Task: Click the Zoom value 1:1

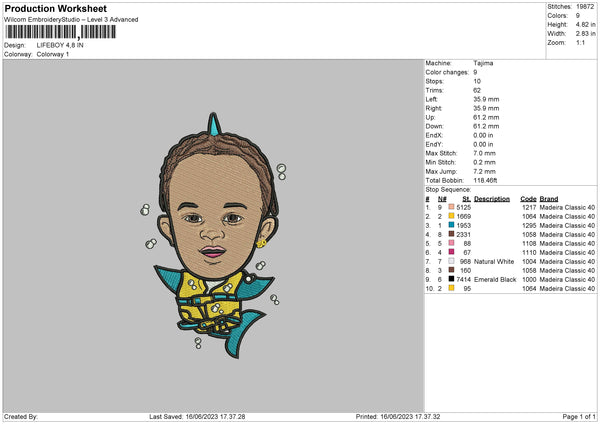Action: coord(580,42)
